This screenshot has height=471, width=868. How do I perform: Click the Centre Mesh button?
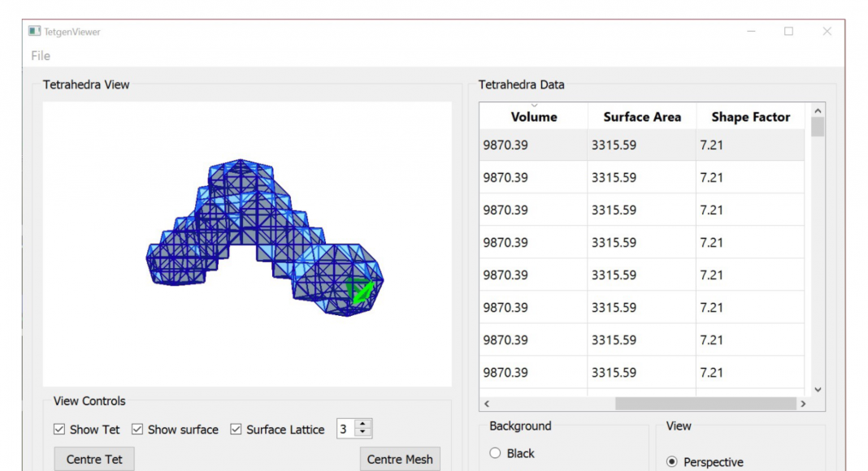point(400,460)
